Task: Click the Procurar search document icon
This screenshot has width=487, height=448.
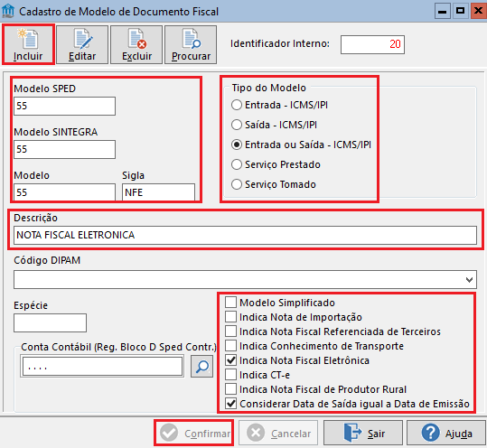Action: [191, 39]
